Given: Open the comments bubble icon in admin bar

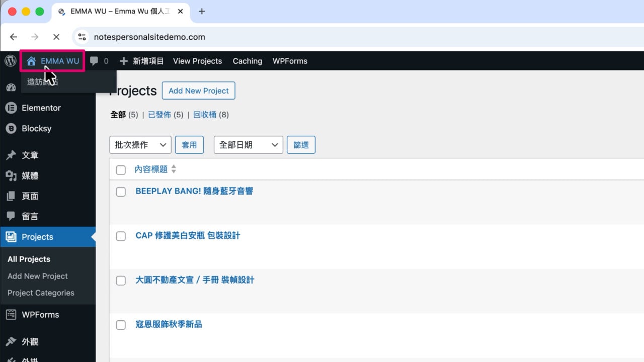Looking at the screenshot, I should pos(94,61).
